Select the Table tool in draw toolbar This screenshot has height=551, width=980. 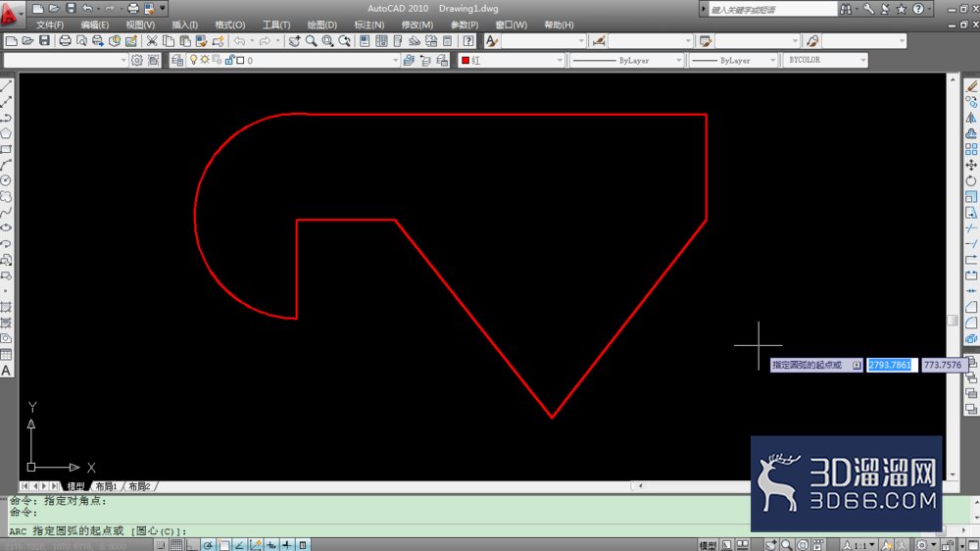coord(6,355)
